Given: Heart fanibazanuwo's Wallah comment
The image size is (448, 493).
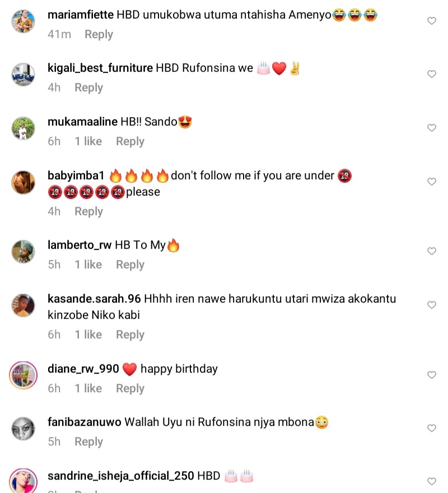Looking at the screenshot, I should pos(432,428).
